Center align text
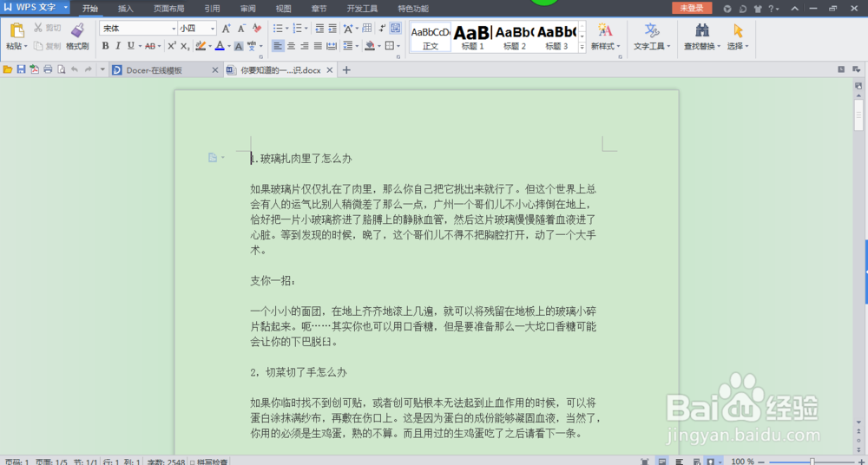The image size is (868, 465). pyautogui.click(x=291, y=46)
